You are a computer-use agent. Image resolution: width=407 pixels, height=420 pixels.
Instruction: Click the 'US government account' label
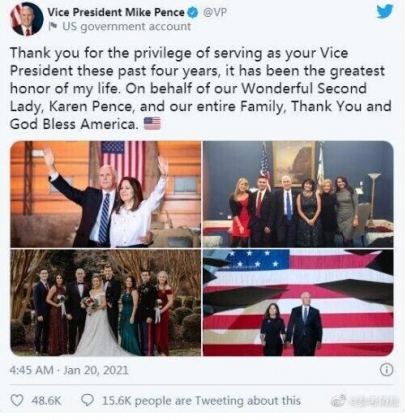pos(127,26)
